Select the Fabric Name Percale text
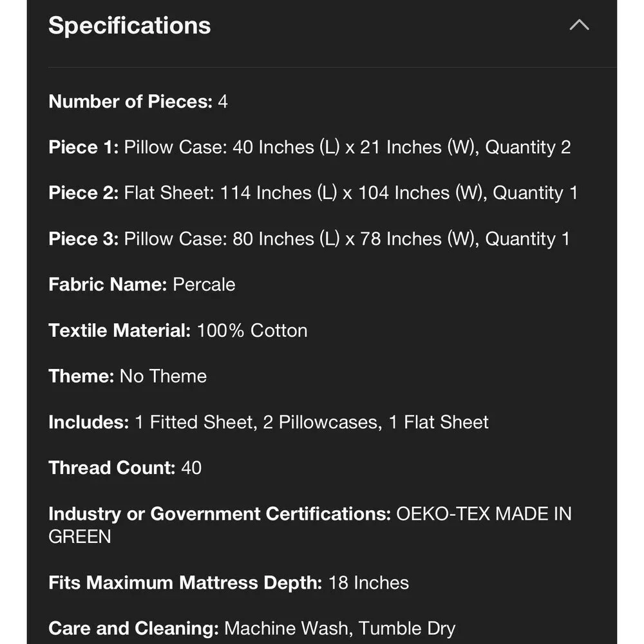Viewport: 644px width, 644px height. 204,285
